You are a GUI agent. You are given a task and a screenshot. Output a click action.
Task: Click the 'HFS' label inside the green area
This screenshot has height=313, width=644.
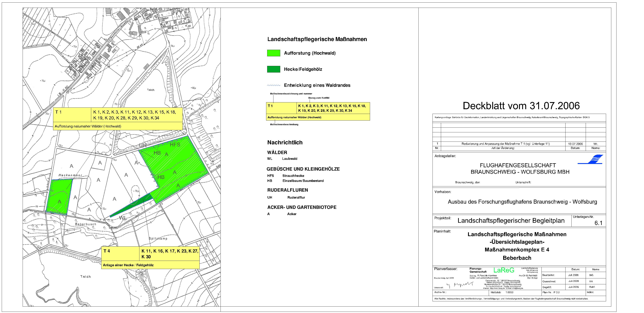175,145
